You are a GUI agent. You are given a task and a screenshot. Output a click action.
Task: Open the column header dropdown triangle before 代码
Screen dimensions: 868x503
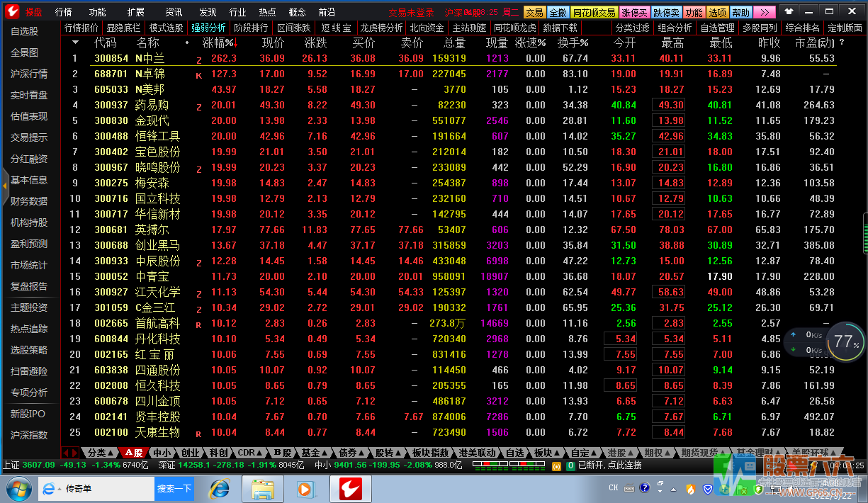tap(76, 43)
